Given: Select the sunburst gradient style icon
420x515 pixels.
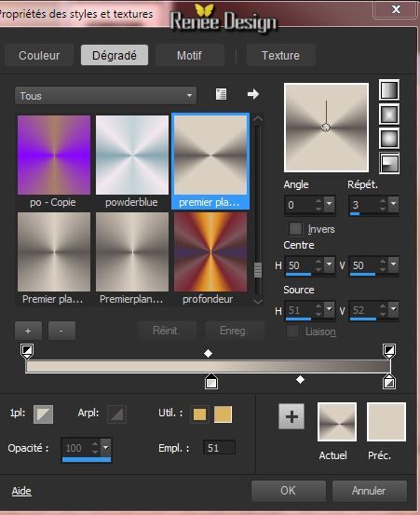Looking at the screenshot, I should tap(389, 138).
